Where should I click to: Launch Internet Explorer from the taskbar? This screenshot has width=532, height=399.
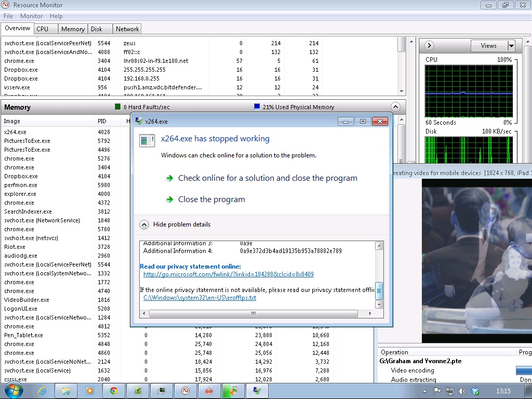point(43,391)
